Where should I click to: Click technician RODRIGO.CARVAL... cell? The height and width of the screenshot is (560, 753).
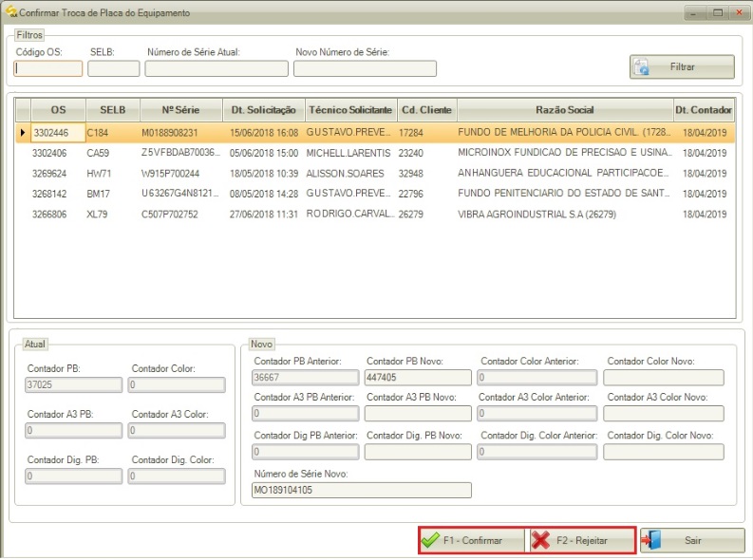[x=350, y=214]
